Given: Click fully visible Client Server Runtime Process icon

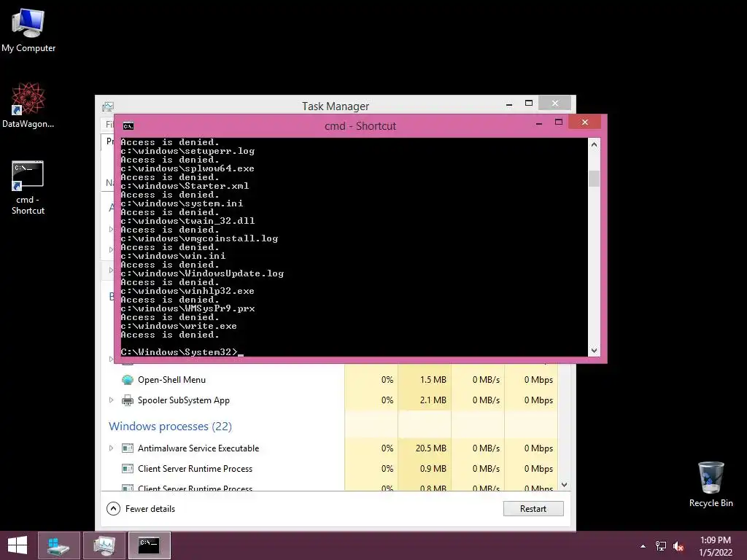Looking at the screenshot, I should (127, 469).
